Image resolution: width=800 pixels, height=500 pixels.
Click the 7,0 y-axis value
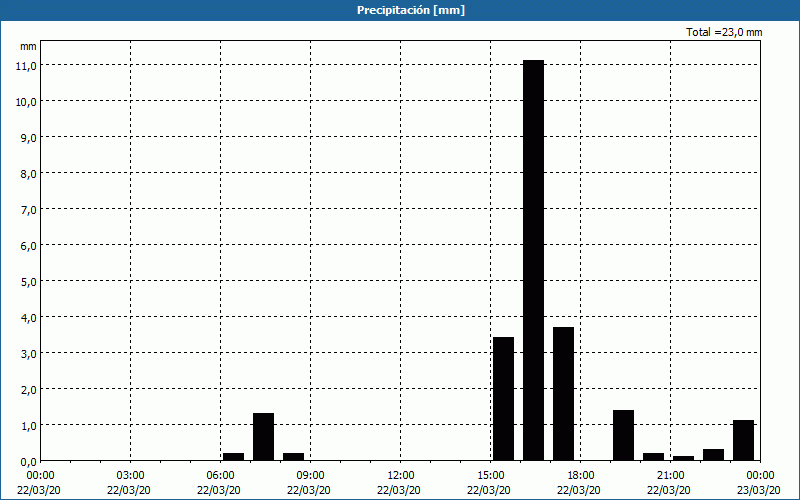(x=27, y=209)
